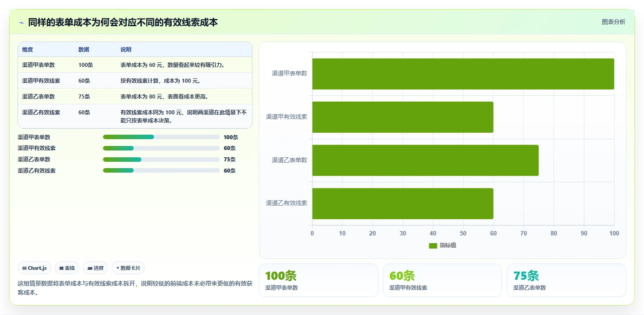Open the 100条 渠道甲表单数 data card

click(318, 280)
